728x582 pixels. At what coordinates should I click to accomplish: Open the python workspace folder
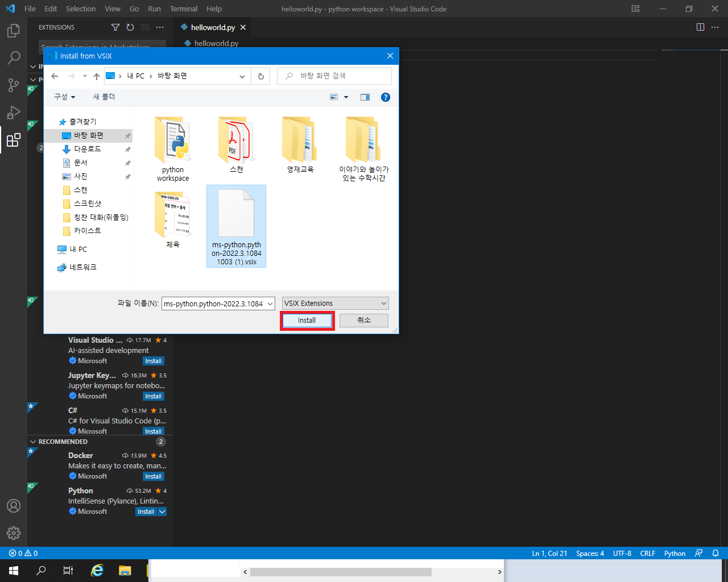pos(173,149)
